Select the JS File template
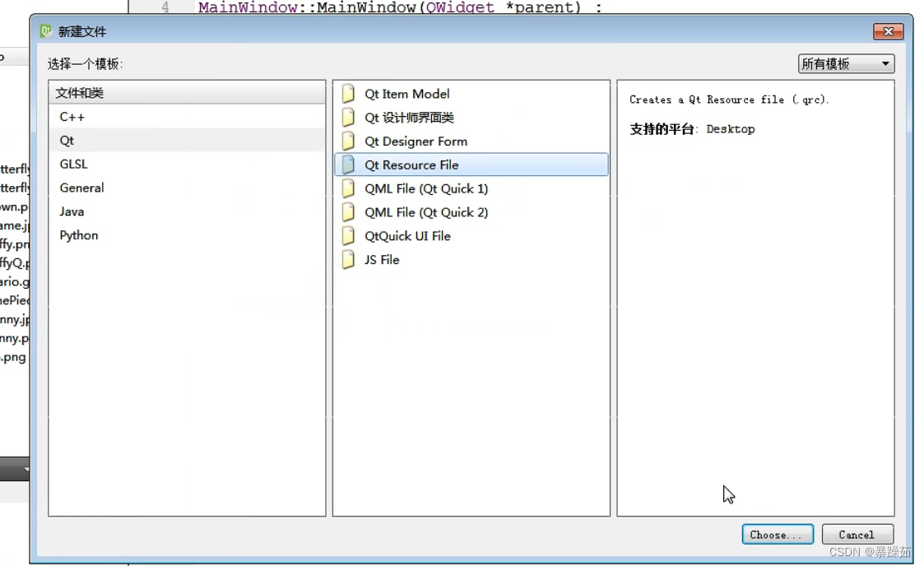 pos(471,260)
